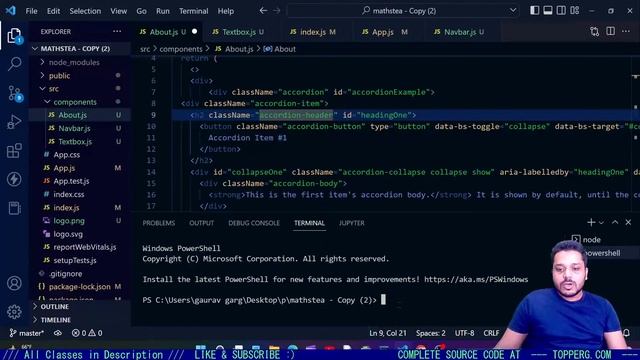This screenshot has height=360, width=640.
Task: Open the Source Control view
Action: [x=15, y=93]
